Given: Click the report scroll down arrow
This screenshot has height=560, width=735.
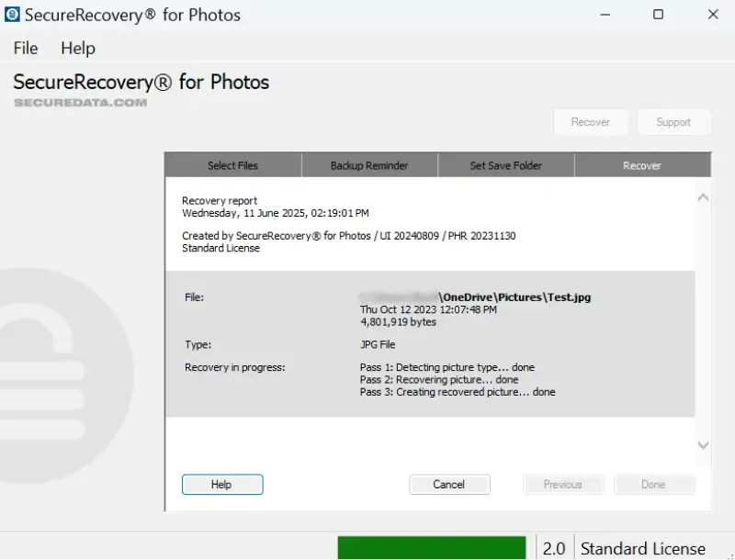Looking at the screenshot, I should [703, 445].
